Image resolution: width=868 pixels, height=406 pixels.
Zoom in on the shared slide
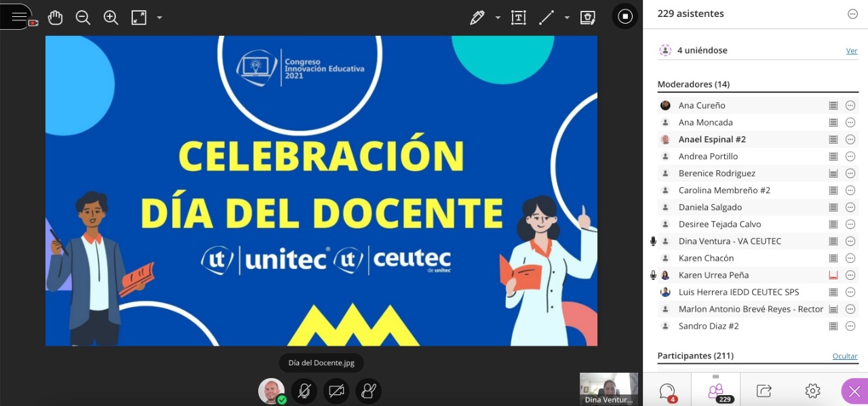(x=111, y=18)
